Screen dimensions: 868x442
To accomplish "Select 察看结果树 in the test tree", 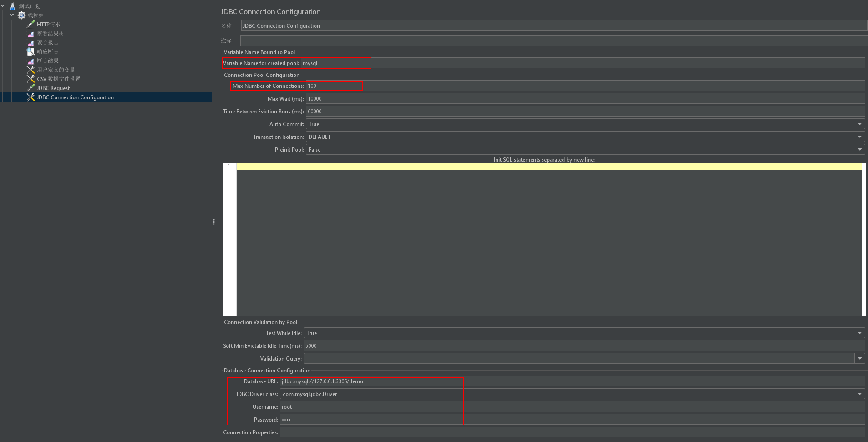I will (x=50, y=33).
